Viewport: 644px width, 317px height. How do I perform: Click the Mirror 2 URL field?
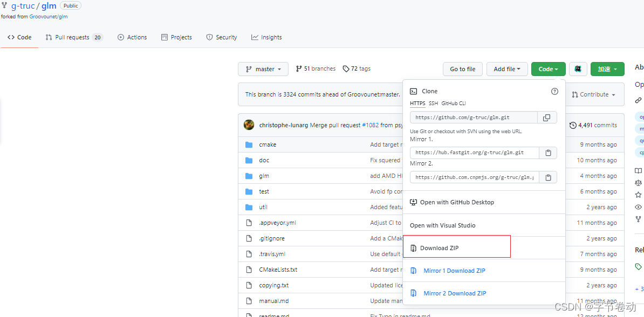[x=475, y=177]
